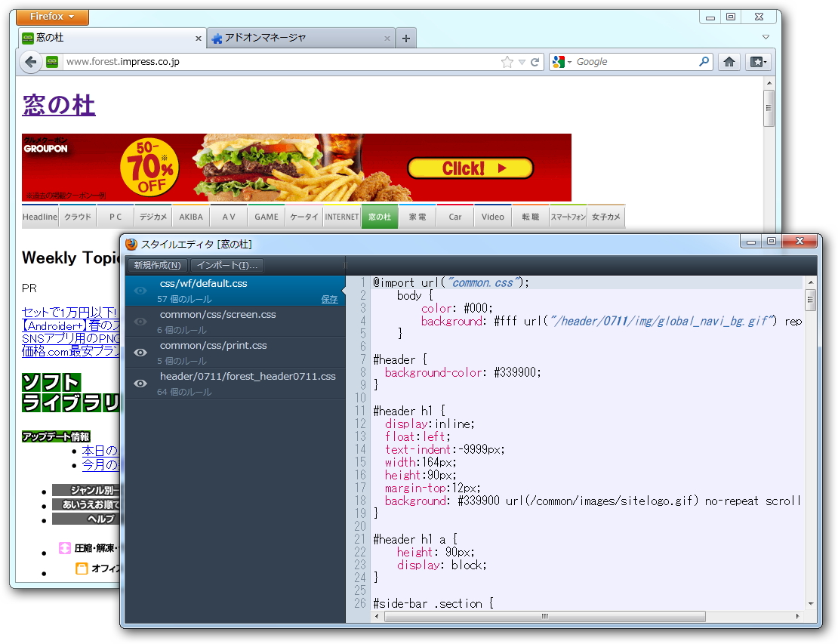Open the search engine dropdown

pyautogui.click(x=570, y=62)
